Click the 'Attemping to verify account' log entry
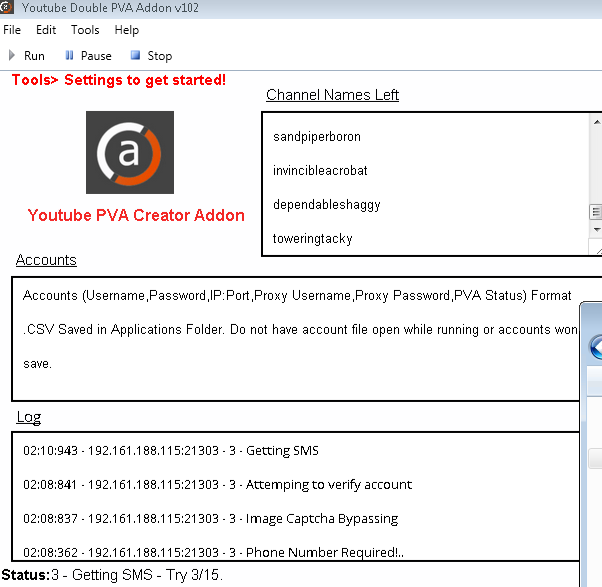This screenshot has width=602, height=587. 217,484
